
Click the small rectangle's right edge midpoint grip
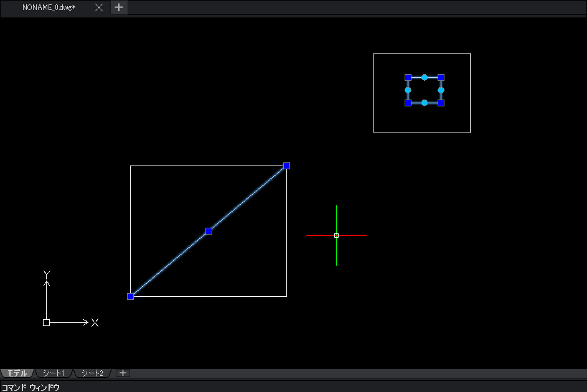[x=441, y=90]
